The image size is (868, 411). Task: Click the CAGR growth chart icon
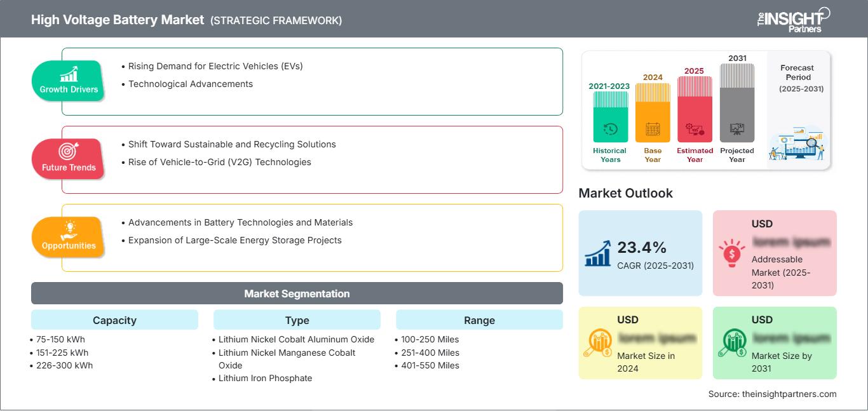point(598,253)
